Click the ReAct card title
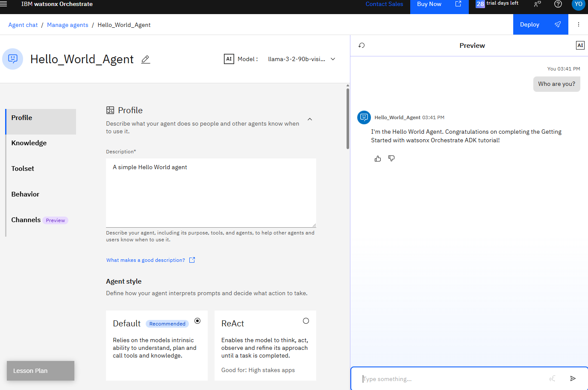The width and height of the screenshot is (588, 390). click(232, 323)
